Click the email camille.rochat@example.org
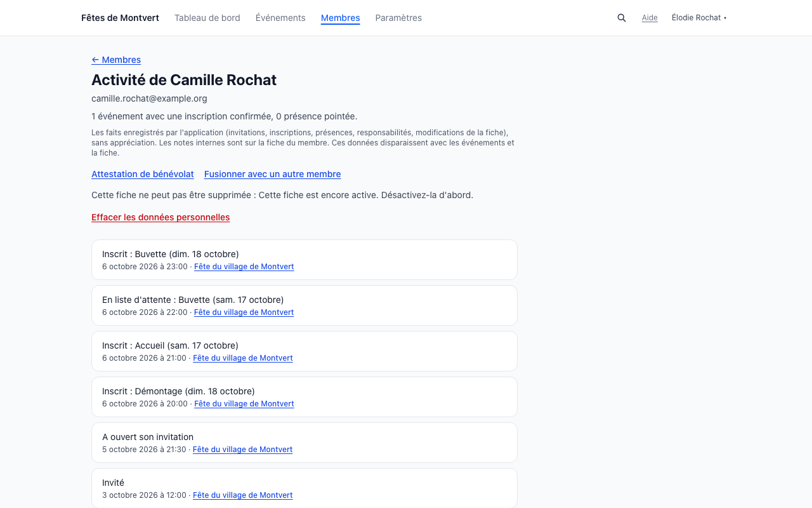The width and height of the screenshot is (812, 508). pos(149,98)
